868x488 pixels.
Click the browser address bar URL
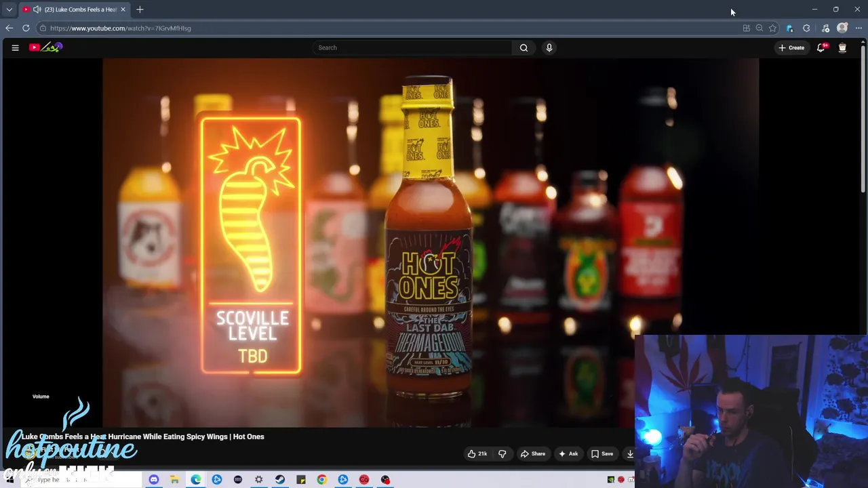click(x=120, y=28)
